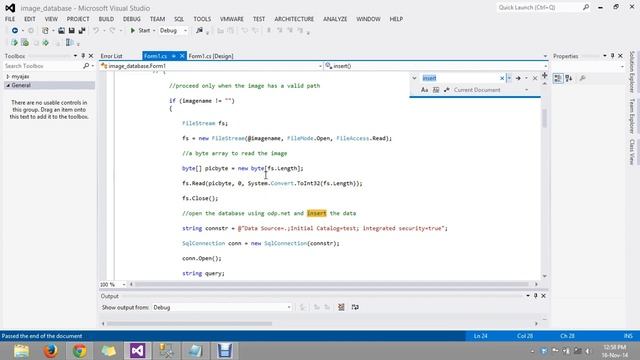Screen dimensions: 640x360
Task: Save the current file with Save icon
Action: (71, 31)
